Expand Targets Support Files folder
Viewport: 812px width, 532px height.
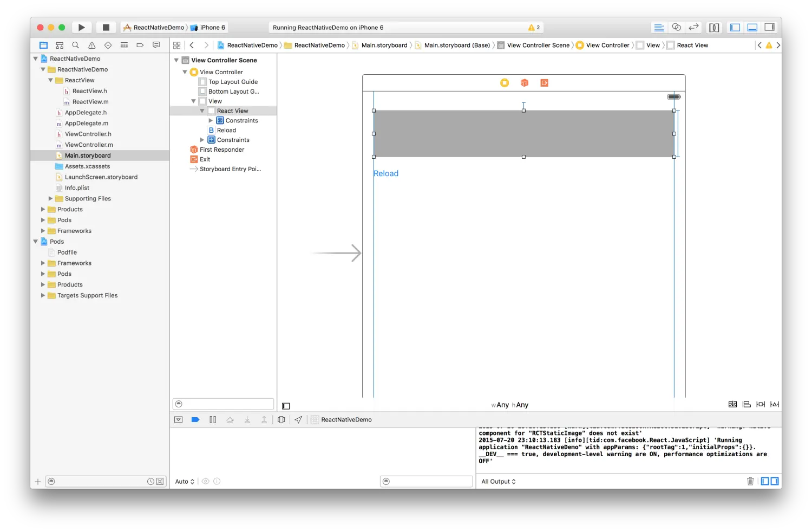[43, 295]
